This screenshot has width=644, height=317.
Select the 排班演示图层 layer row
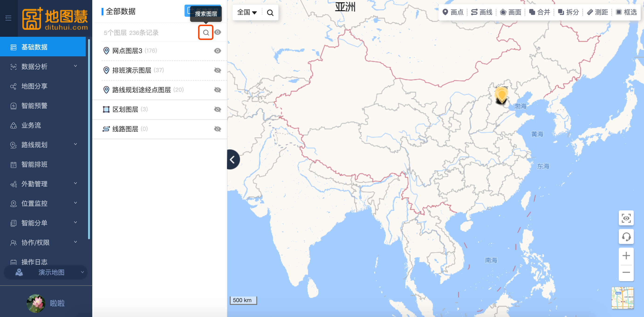(x=160, y=70)
